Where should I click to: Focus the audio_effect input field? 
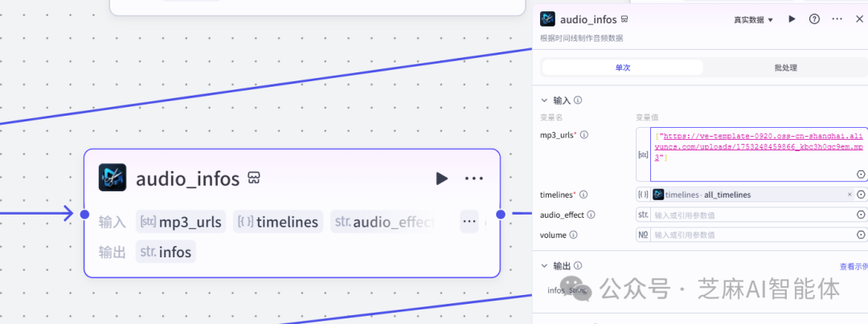pos(753,215)
